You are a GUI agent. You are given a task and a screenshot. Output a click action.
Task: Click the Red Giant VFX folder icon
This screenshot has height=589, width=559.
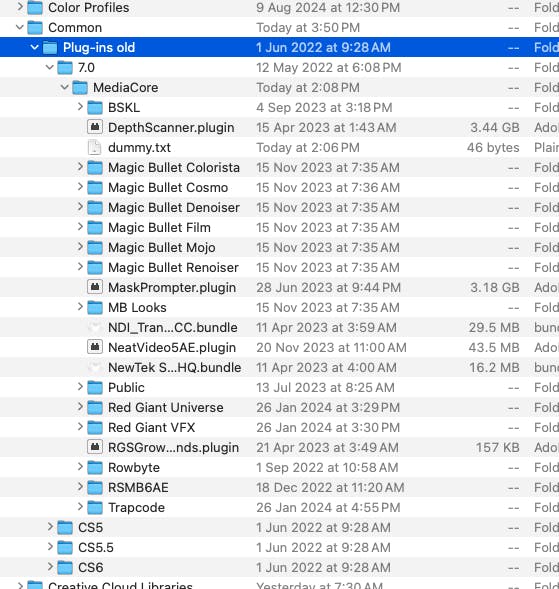coord(95,427)
